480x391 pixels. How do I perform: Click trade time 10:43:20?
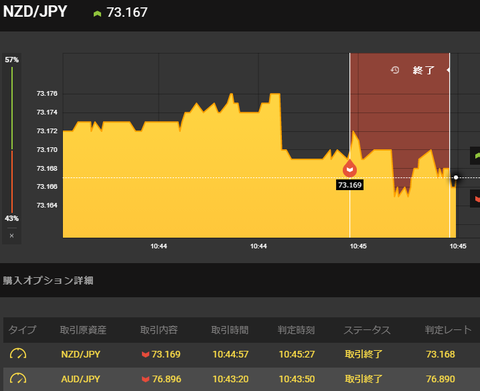click(231, 379)
